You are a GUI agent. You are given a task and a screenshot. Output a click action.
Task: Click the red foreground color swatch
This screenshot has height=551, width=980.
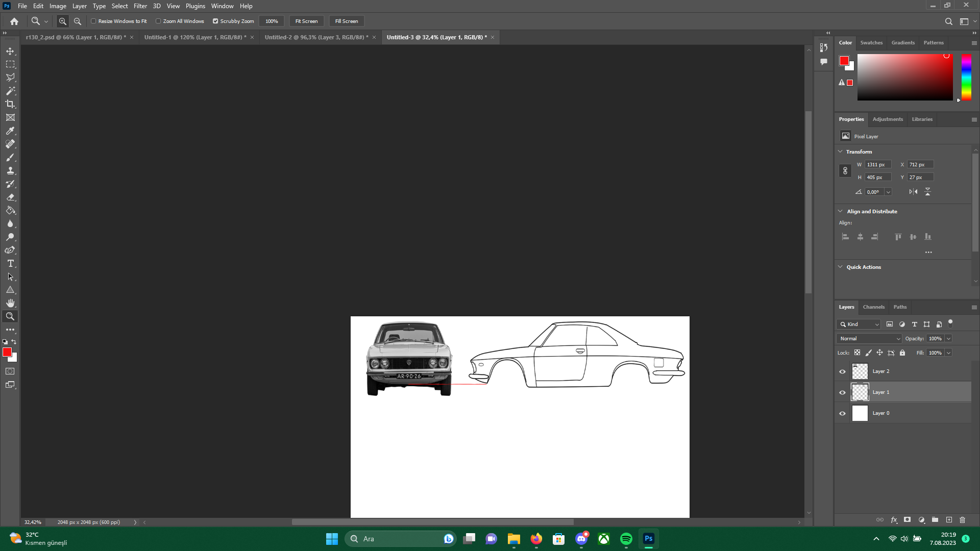point(6,352)
